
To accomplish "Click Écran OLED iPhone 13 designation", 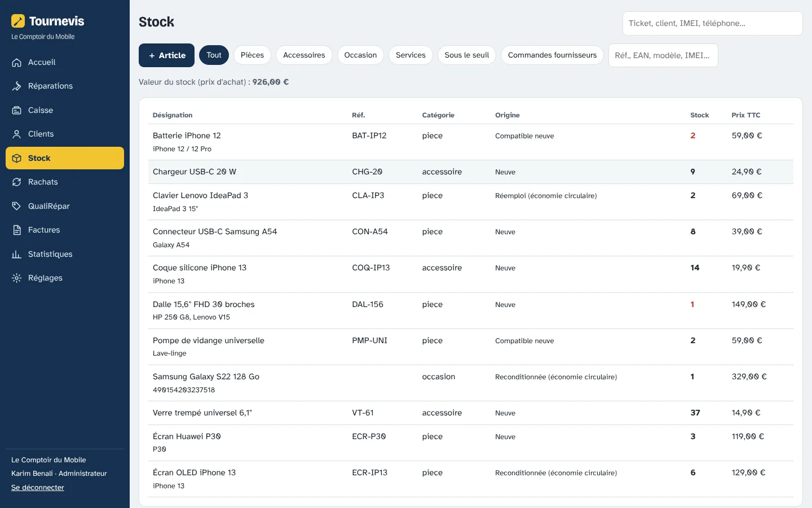I will [x=194, y=473].
